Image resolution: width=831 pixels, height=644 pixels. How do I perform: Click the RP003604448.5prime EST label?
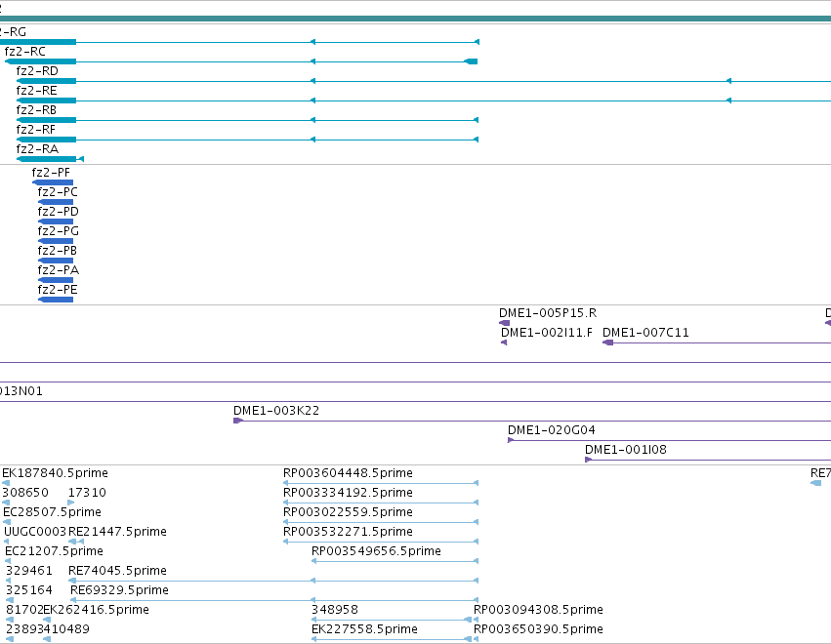348,473
